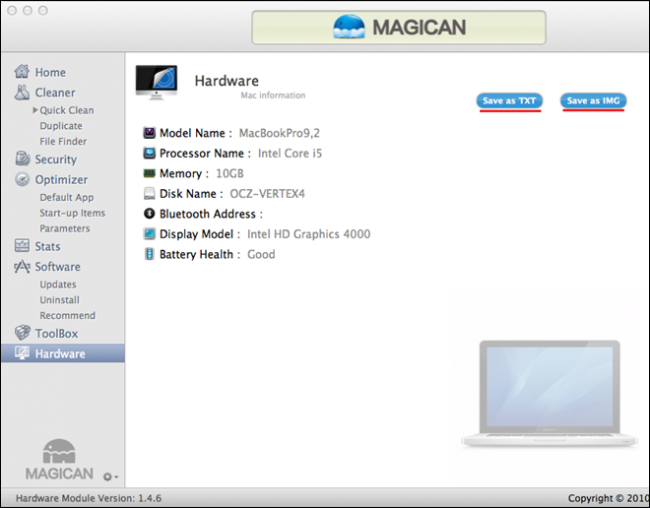Click the window's first title bar button
Screen dimensions: 650x508
pos(12,10)
